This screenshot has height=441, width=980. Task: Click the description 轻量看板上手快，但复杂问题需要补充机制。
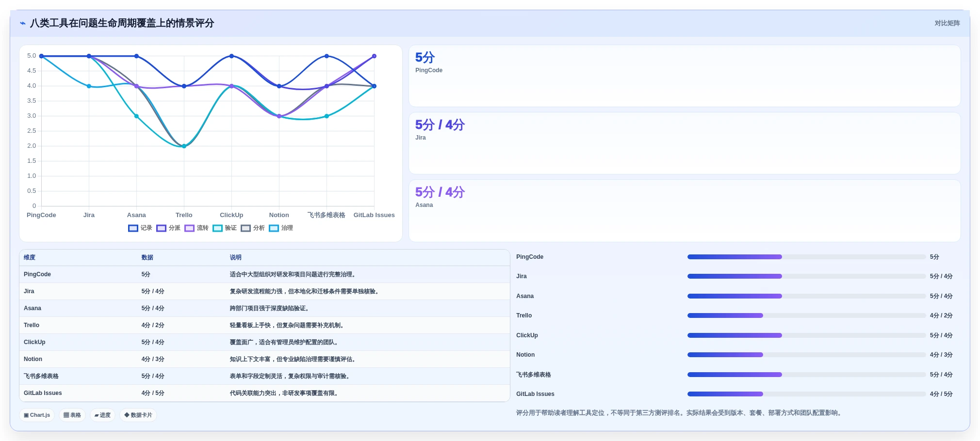(288, 325)
